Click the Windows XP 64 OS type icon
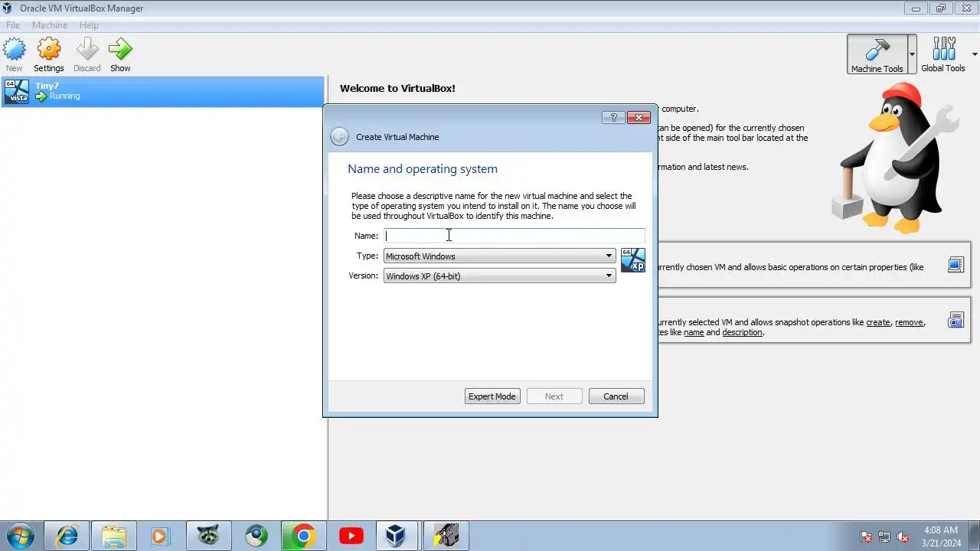The image size is (980, 551). (633, 260)
